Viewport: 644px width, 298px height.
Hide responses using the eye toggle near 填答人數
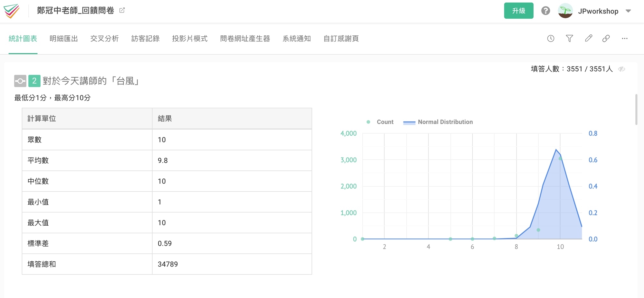coord(622,69)
